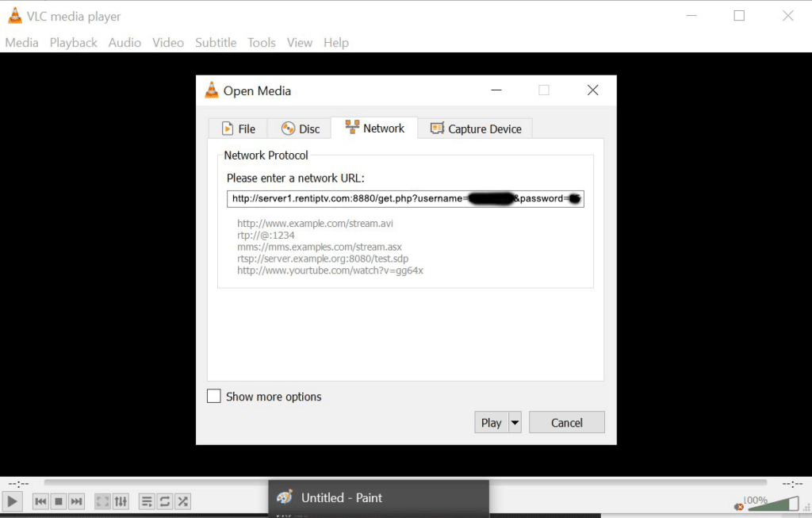Click the playback seek bar
This screenshot has width=812, height=518.
coord(405,482)
